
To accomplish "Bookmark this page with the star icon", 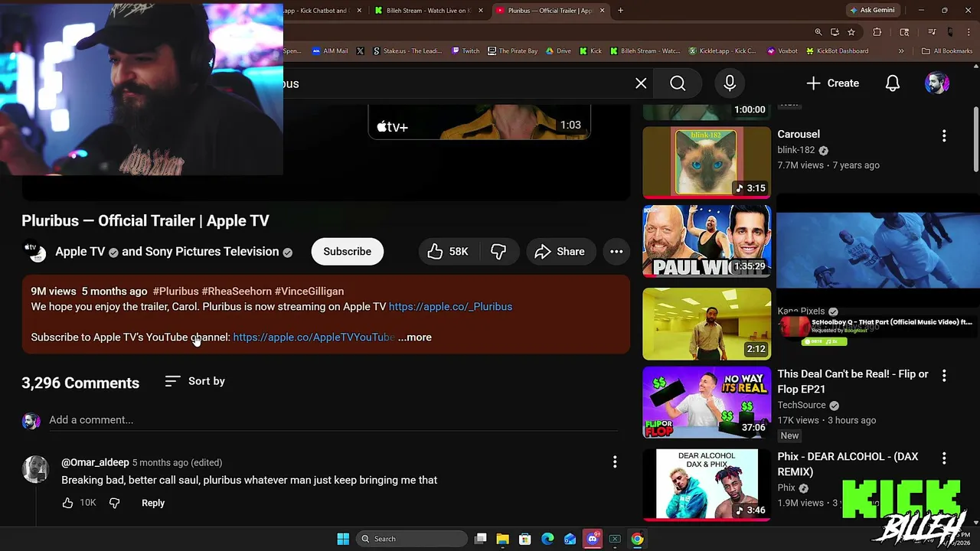I will (851, 32).
